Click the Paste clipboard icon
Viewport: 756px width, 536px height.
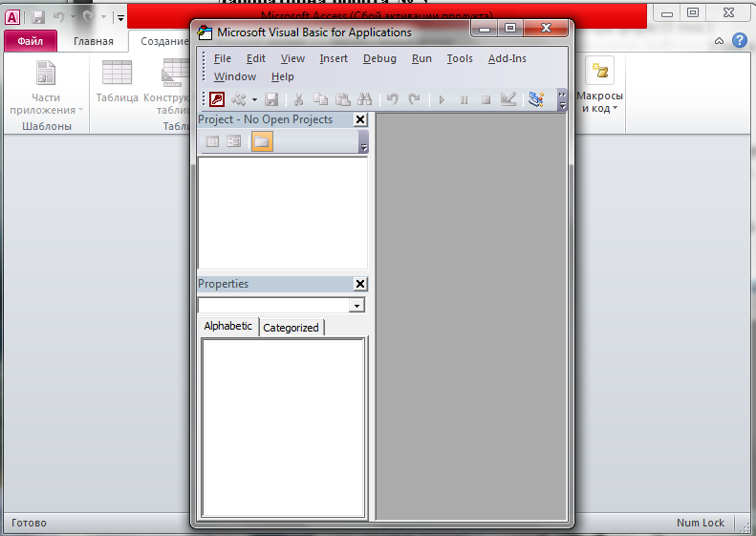[343, 99]
